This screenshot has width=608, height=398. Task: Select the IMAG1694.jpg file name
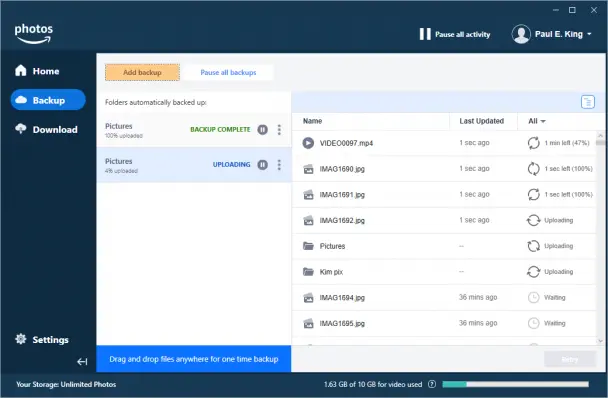pos(342,298)
